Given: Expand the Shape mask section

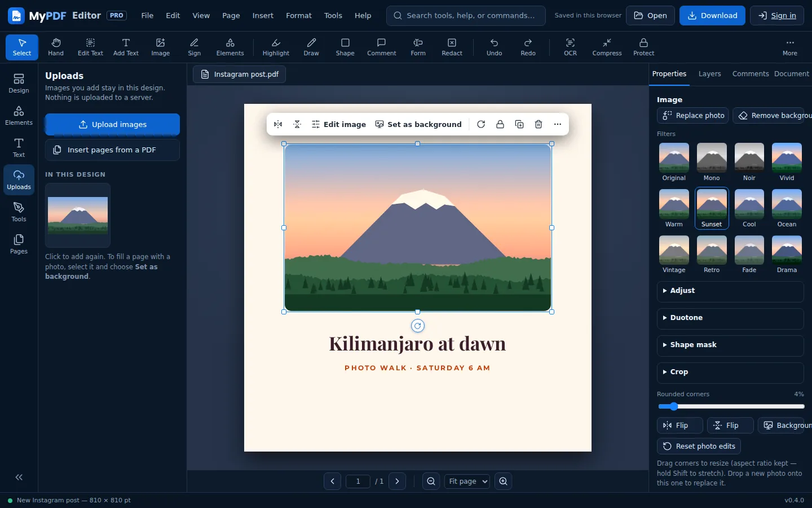Looking at the screenshot, I should tap(730, 345).
